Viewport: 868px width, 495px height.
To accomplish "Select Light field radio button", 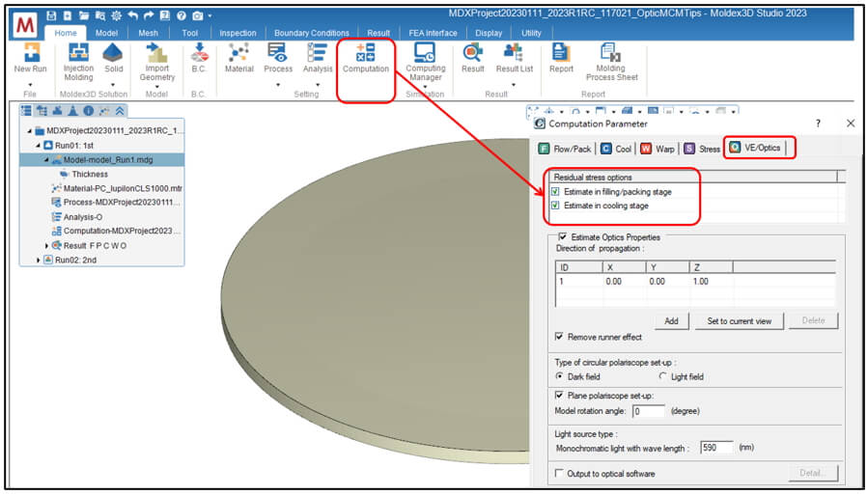I will tap(662, 376).
